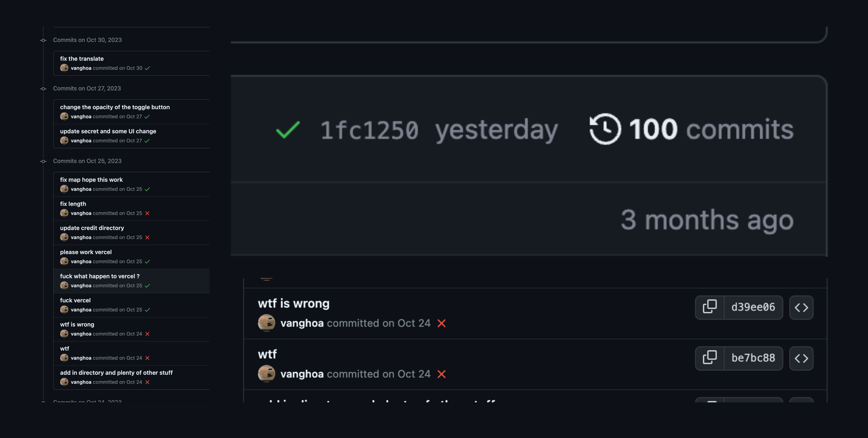
Task: Click vanghoa avatar on 'fix the translate' commit
Action: click(x=64, y=68)
